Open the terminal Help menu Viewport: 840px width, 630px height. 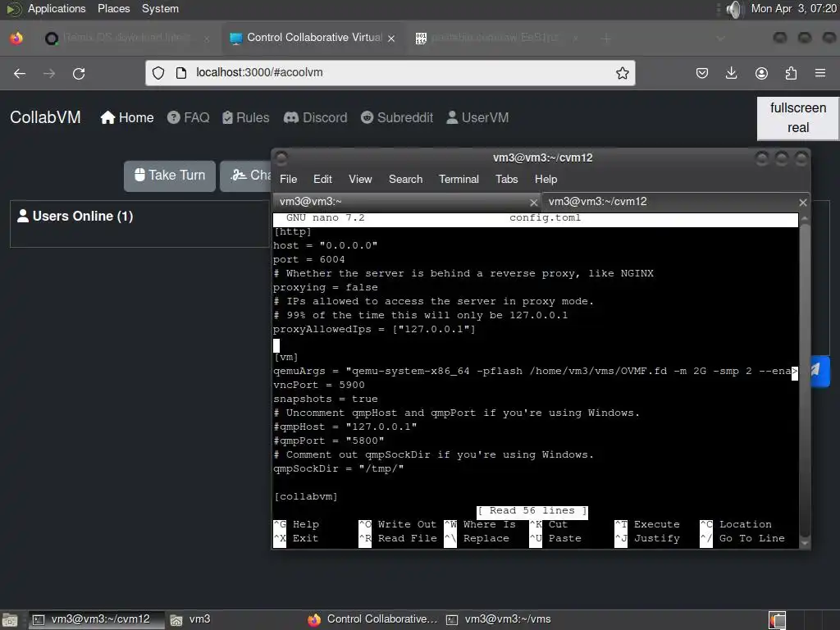point(546,179)
